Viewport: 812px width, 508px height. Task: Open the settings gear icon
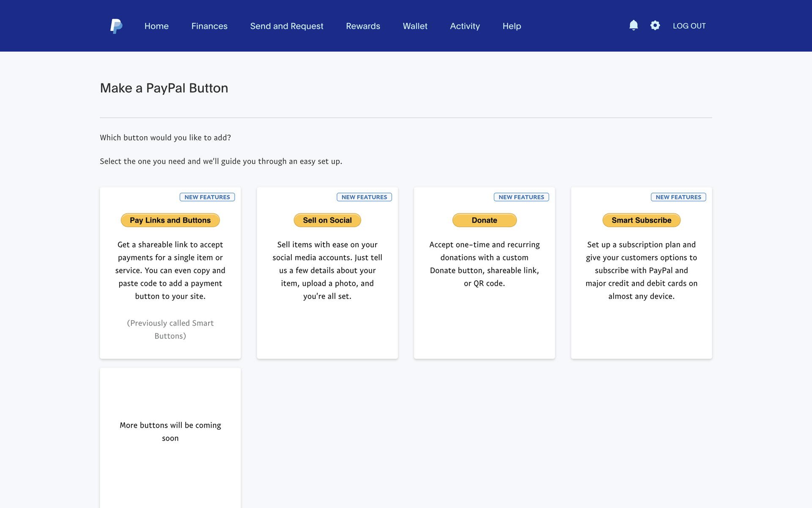[x=655, y=25]
